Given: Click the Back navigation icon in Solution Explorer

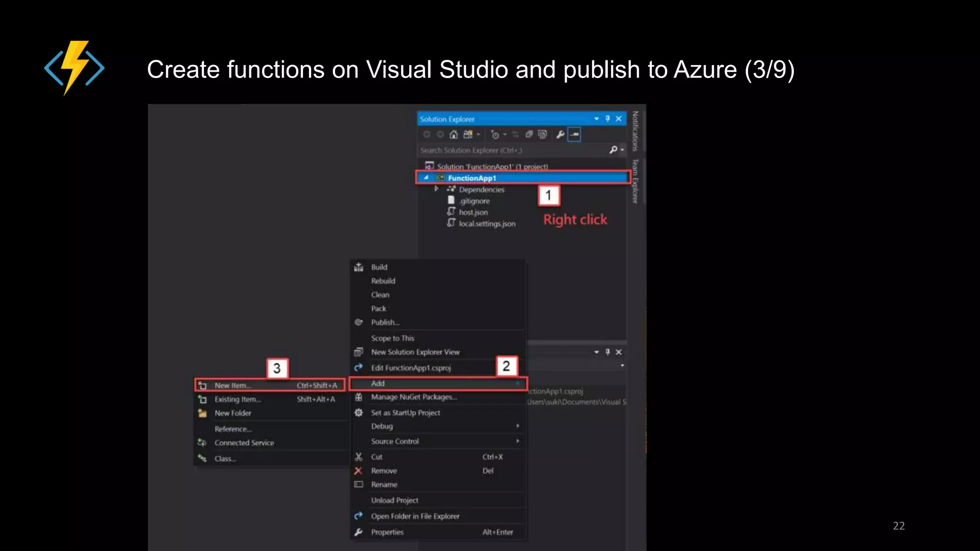Looking at the screenshot, I should [x=427, y=134].
